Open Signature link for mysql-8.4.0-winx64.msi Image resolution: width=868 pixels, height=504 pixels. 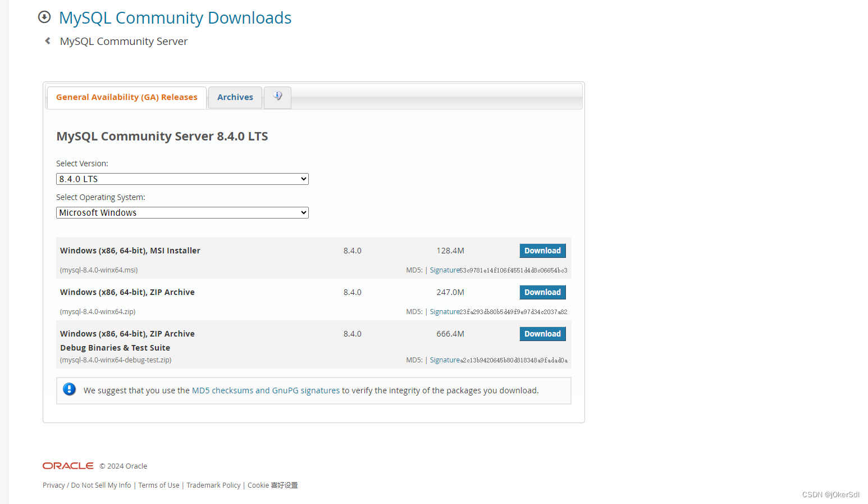pos(445,270)
